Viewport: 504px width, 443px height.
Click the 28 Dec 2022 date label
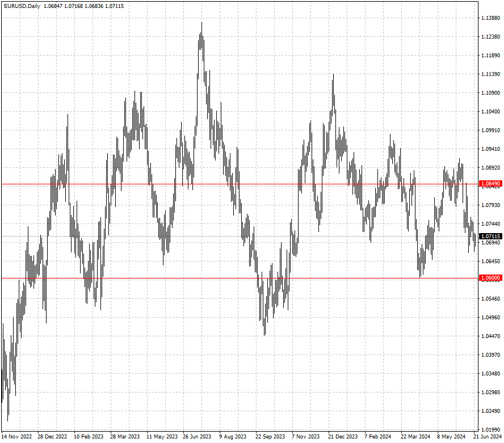point(52,437)
